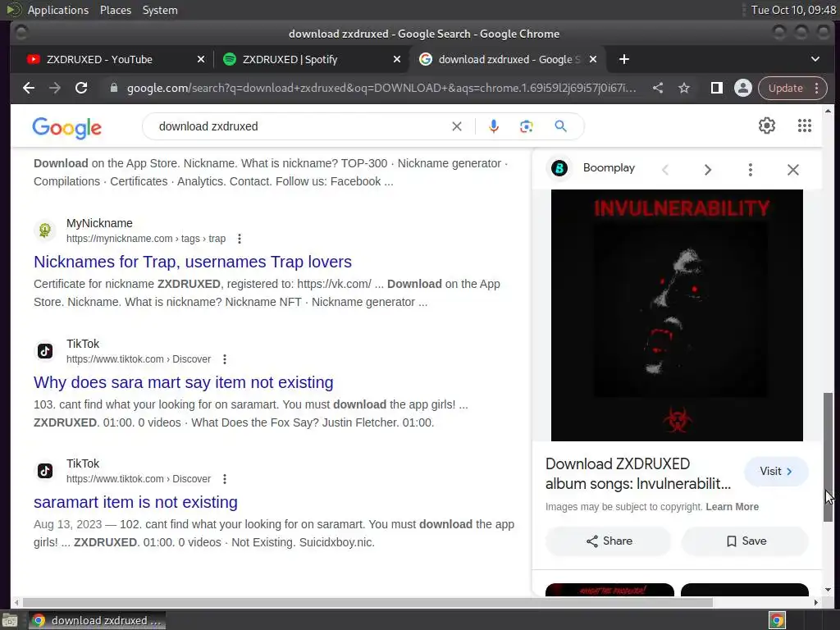
Task: Click in the Google search input field
Action: coord(300,126)
